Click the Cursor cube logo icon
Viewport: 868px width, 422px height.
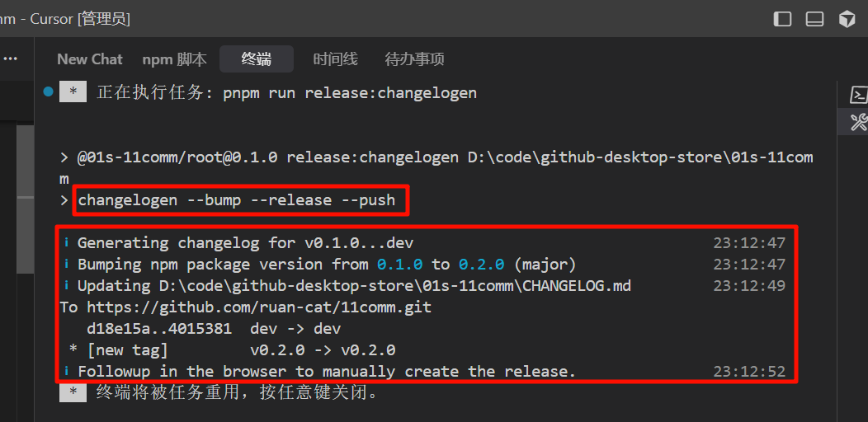[847, 19]
